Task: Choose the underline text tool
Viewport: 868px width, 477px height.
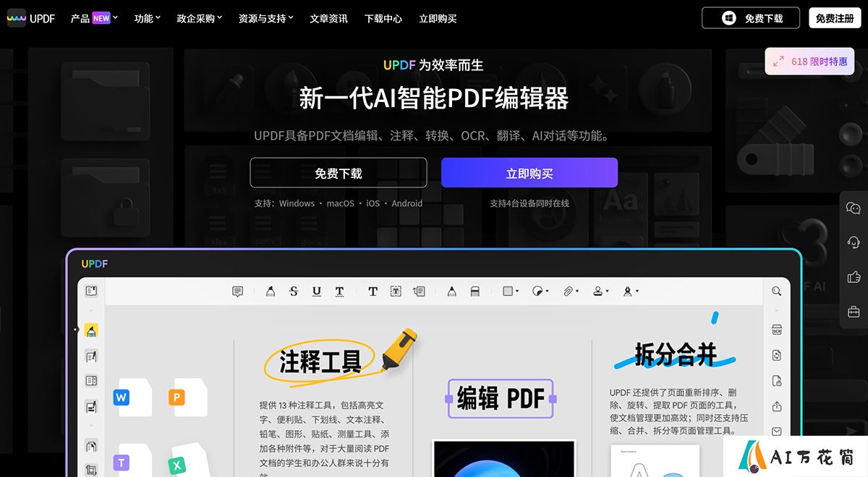Action: (316, 291)
